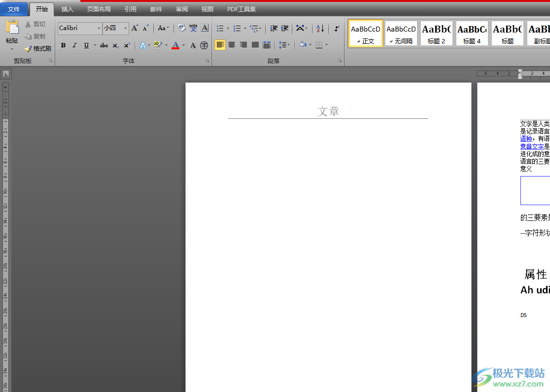
Task: Switch to the 引用 tab
Action: (130, 9)
